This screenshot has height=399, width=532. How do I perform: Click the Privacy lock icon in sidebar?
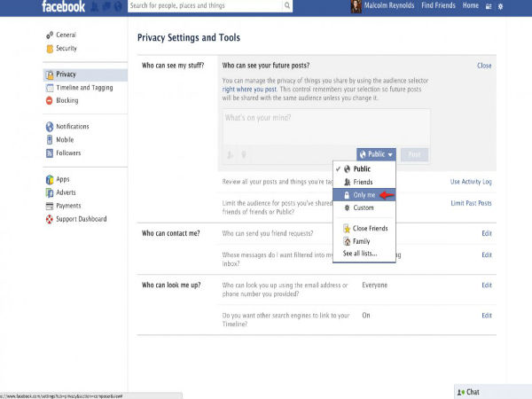coord(50,74)
